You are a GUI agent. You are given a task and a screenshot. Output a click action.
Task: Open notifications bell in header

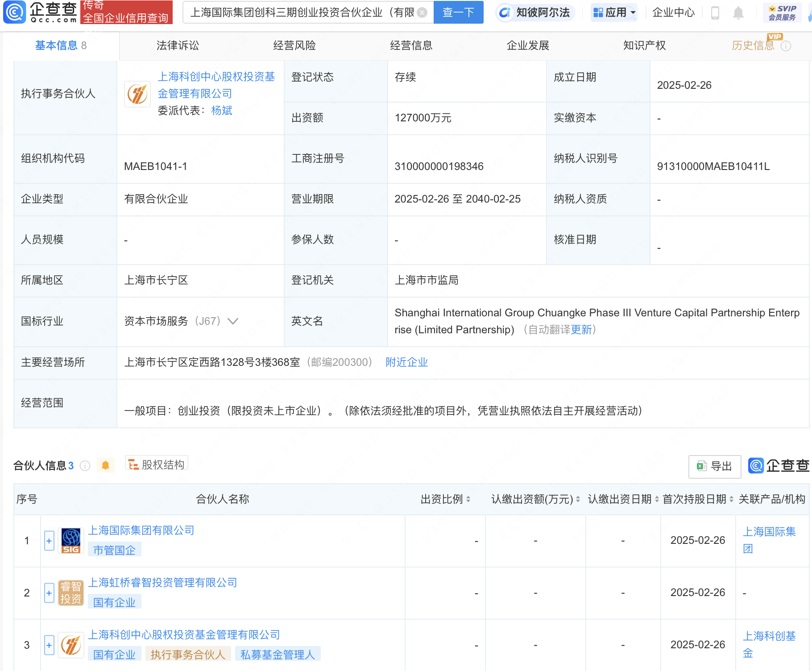tap(738, 13)
